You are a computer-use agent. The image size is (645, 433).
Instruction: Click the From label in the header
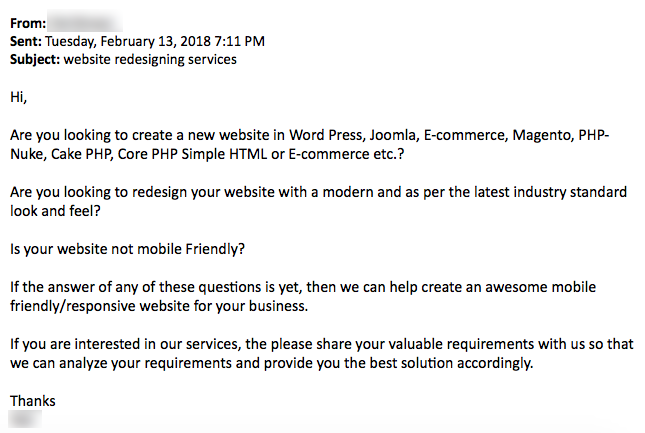coord(28,23)
